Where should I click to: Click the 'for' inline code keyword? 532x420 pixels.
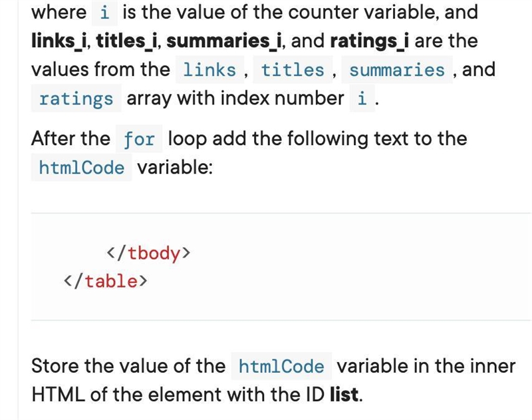point(139,139)
